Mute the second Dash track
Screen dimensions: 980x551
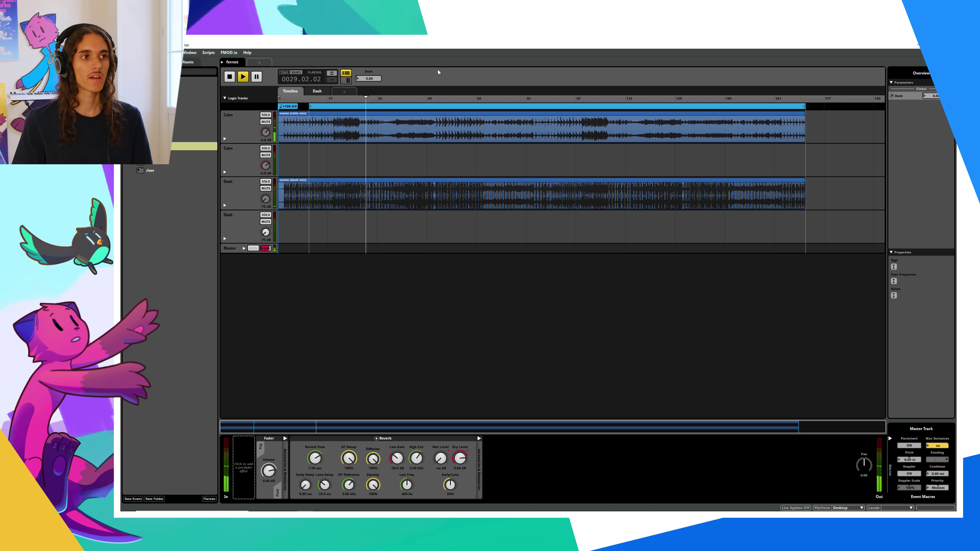tap(265, 222)
